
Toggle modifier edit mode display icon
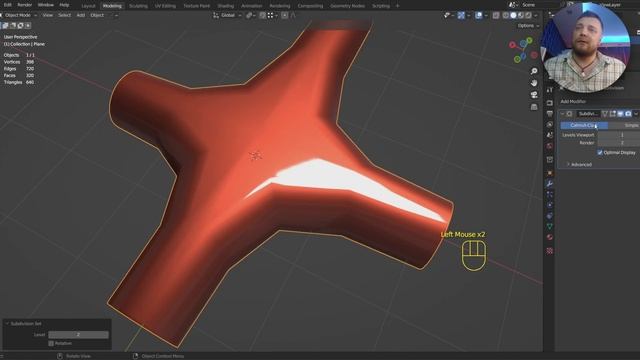tap(613, 114)
